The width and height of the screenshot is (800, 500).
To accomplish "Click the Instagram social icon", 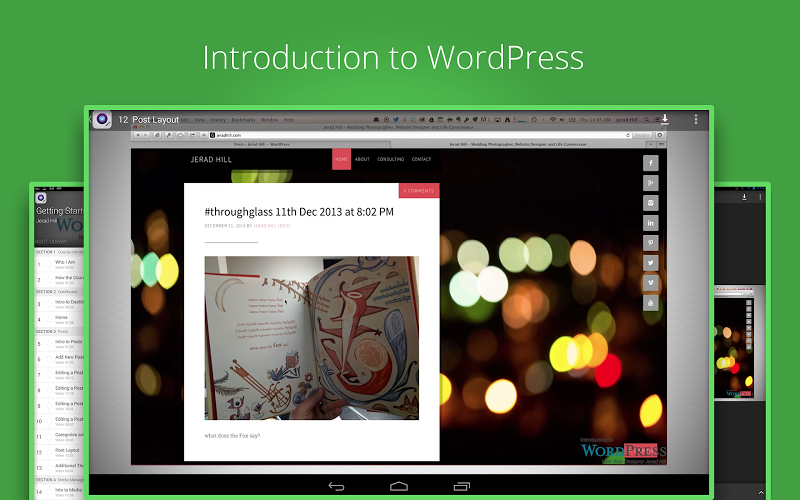I will click(651, 203).
